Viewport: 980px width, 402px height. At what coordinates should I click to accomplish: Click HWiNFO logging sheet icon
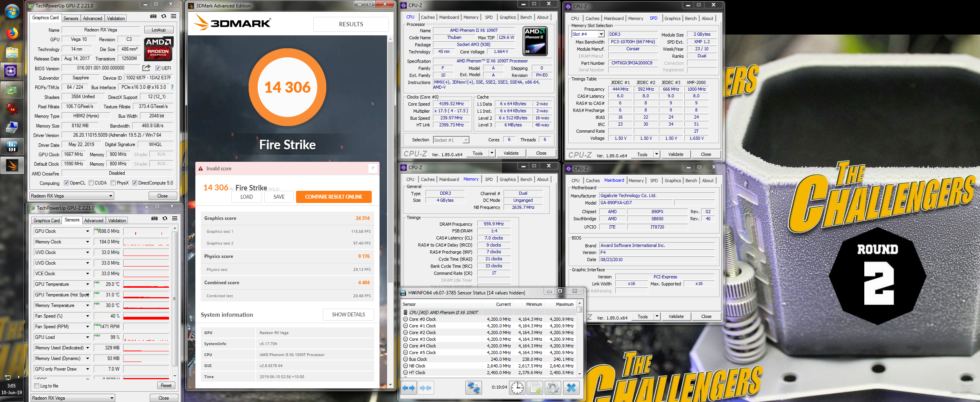point(535,388)
